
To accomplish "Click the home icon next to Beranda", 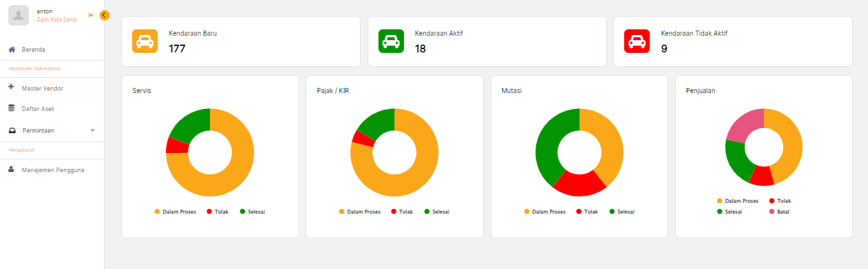I will coord(11,49).
